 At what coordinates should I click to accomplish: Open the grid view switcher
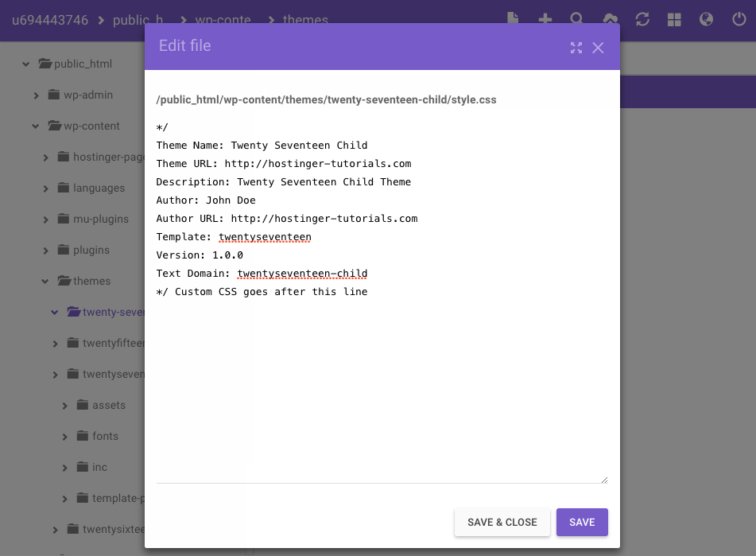674,19
